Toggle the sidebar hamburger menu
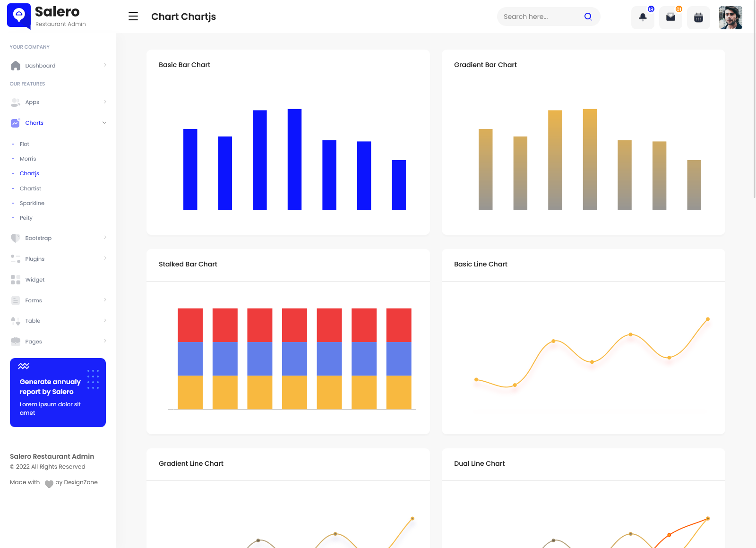Viewport: 756px width, 548px height. [133, 17]
